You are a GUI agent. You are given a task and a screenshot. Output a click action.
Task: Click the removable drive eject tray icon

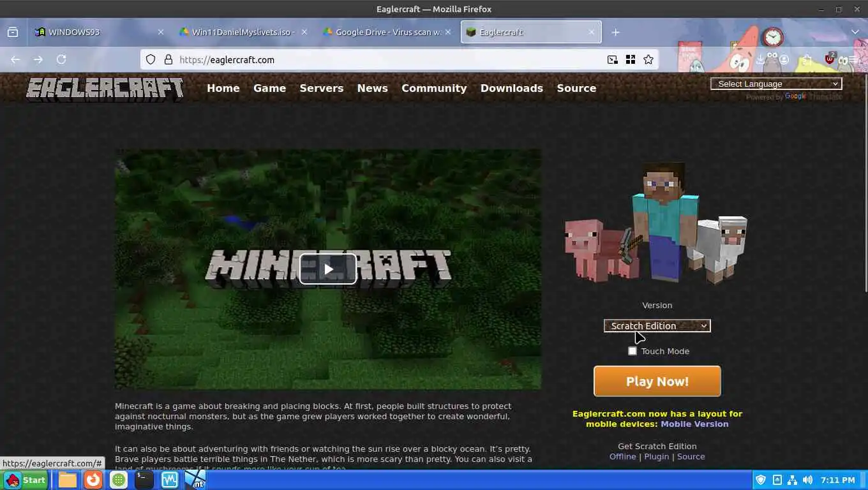[x=777, y=480]
